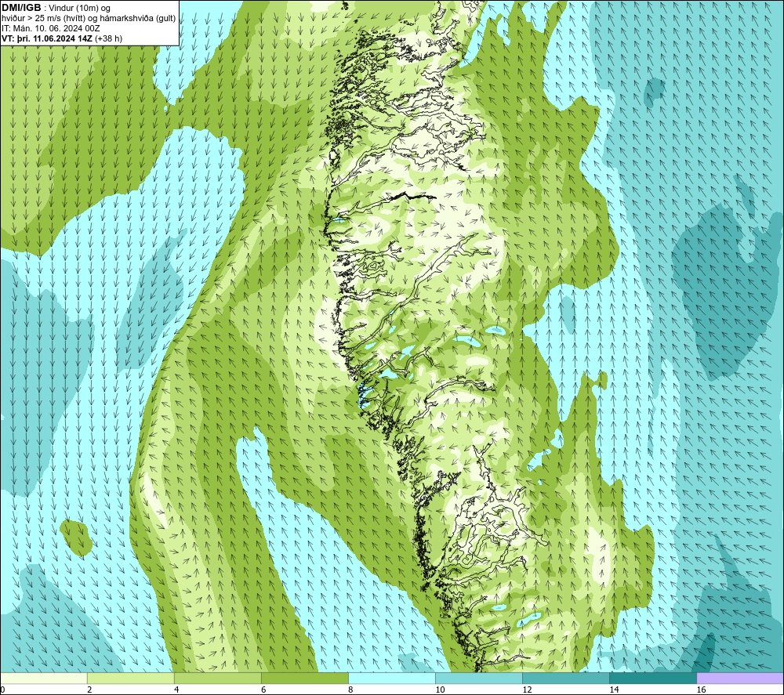Click the scale label '2'
Screen dimensions: 784x695
[x=89, y=690]
